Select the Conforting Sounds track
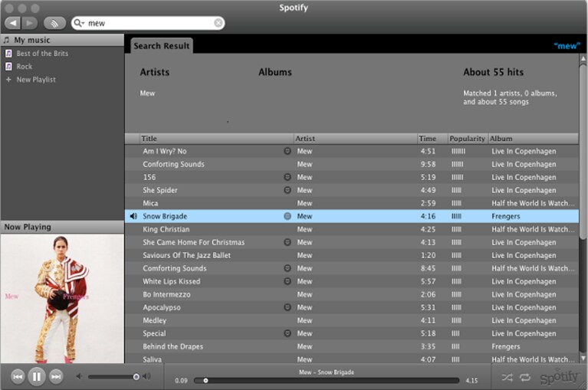The width and height of the screenshot is (588, 390). tap(351, 165)
